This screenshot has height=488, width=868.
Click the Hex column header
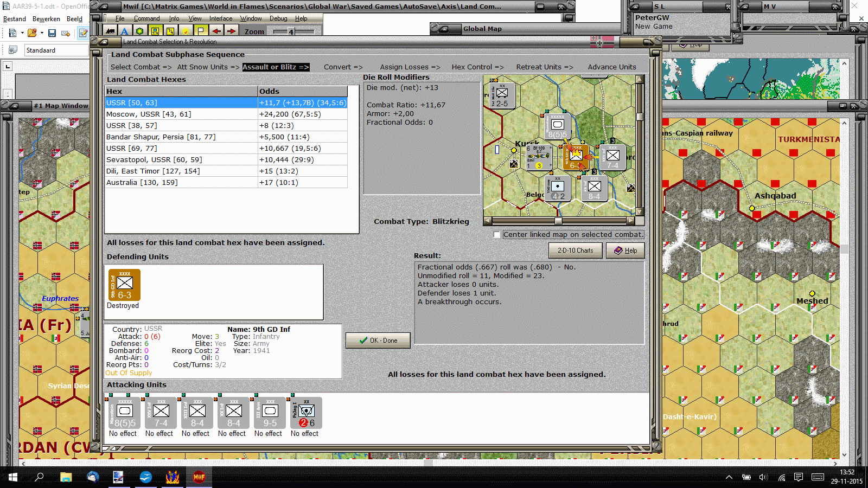pos(181,91)
